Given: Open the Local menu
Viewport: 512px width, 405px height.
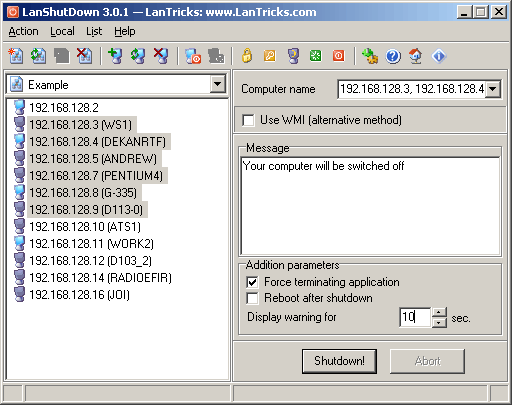Looking at the screenshot, I should pyautogui.click(x=62, y=31).
